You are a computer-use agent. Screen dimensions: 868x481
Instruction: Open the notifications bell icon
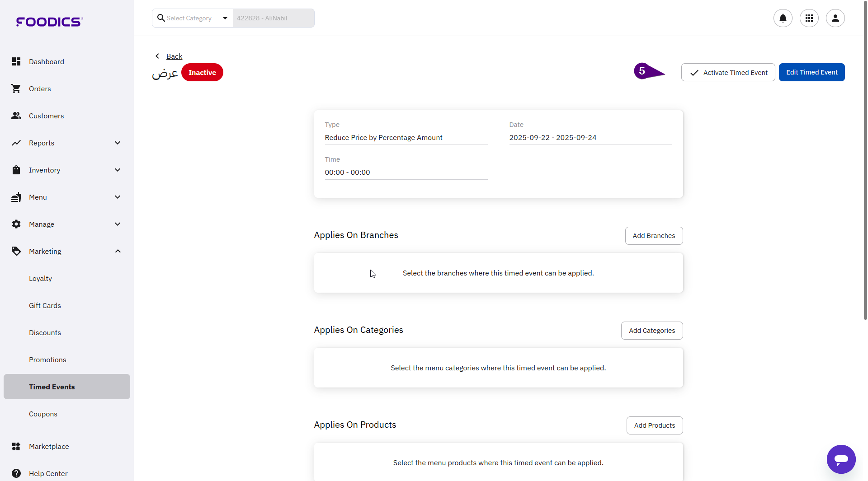(x=783, y=18)
